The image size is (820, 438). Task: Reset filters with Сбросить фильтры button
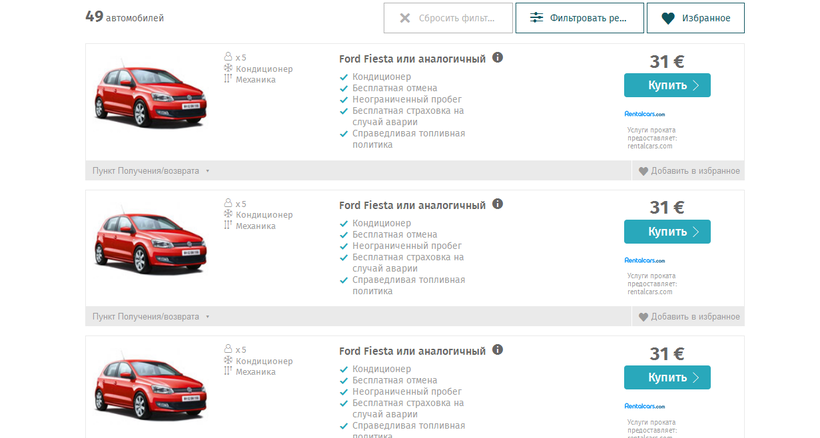point(447,18)
